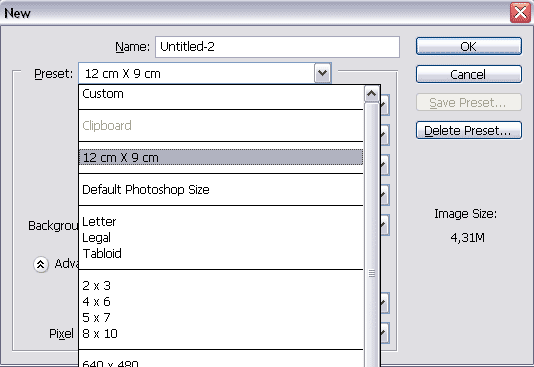The image size is (534, 367).
Task: Select the 5 x 7 preset
Action: 221,318
